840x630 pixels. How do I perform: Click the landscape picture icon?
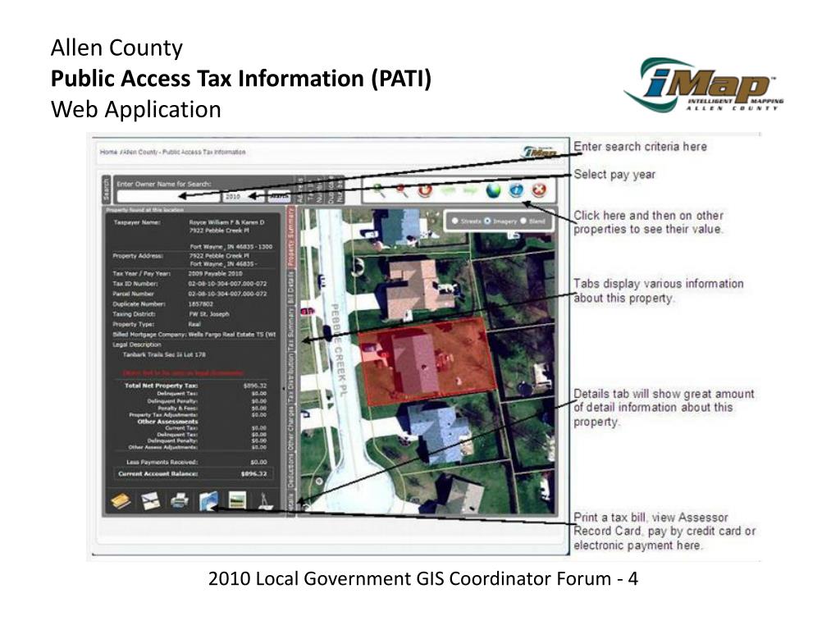tap(237, 500)
